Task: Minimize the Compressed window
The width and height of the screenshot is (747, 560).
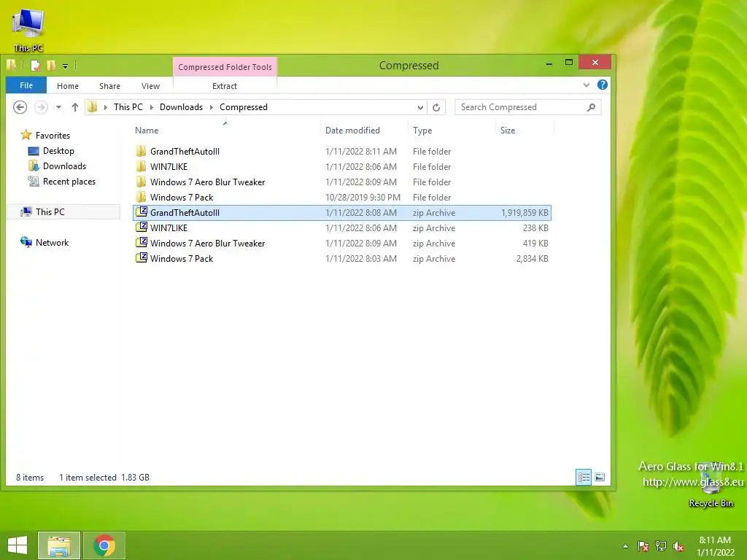Action: coord(549,63)
